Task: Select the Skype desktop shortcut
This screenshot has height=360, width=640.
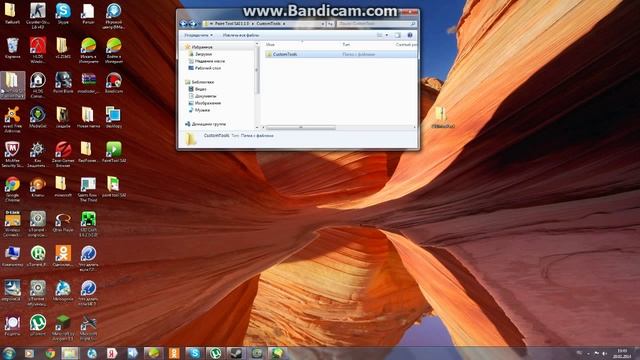Action: (63, 14)
